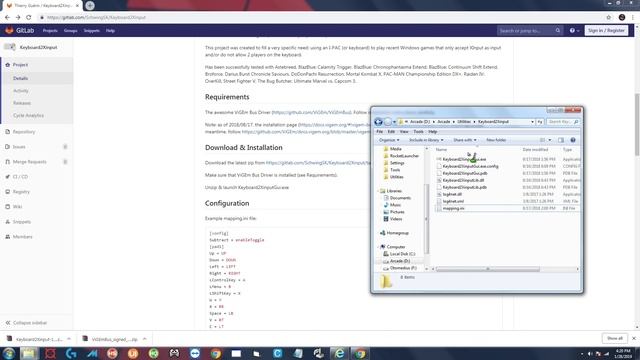The image size is (640, 360).
Task: Open the Repository section in GitLab sidebar
Action: (x=24, y=132)
